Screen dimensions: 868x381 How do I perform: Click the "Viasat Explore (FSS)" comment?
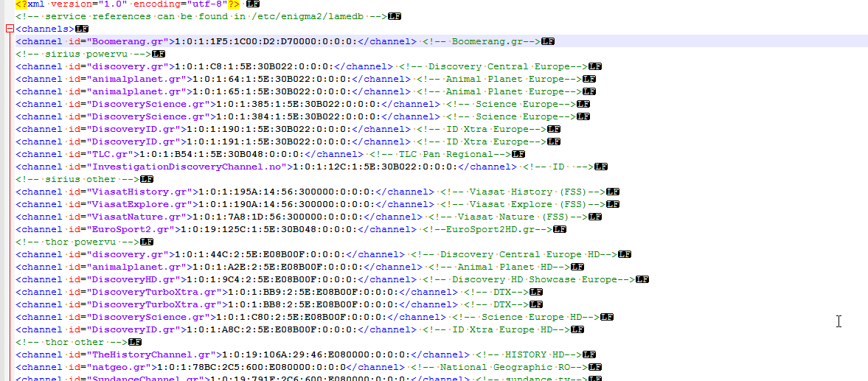[522, 204]
